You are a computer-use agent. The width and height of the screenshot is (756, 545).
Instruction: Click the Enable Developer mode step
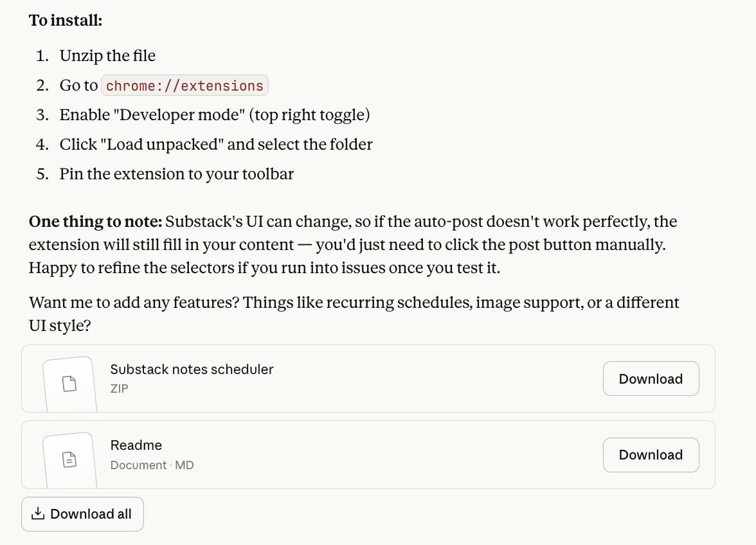(x=215, y=114)
